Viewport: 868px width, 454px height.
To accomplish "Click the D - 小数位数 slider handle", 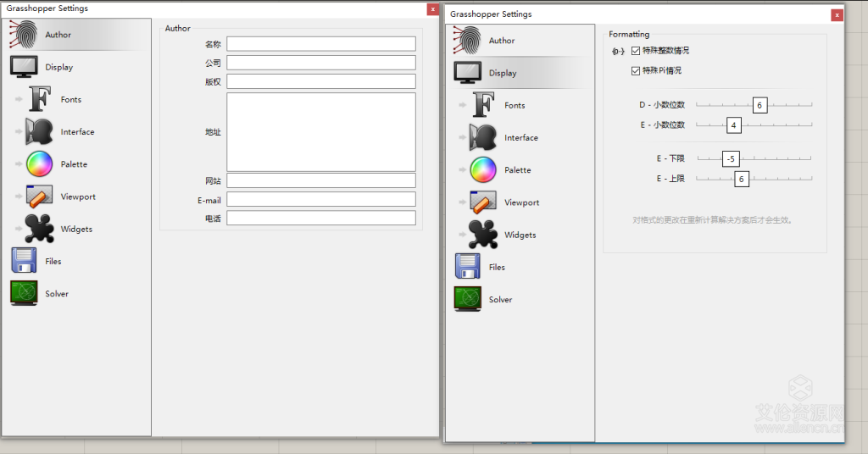I will [x=759, y=105].
